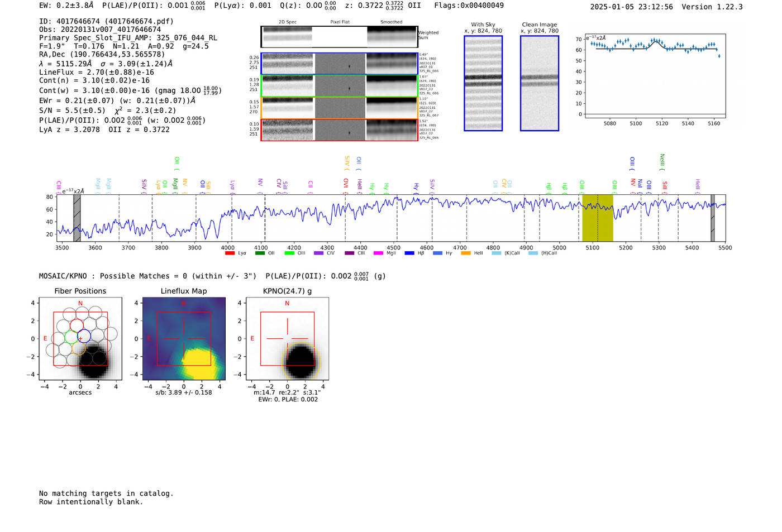Click the Weighted Sum 2D spectrum strip
782x532 pixels.
(x=339, y=37)
